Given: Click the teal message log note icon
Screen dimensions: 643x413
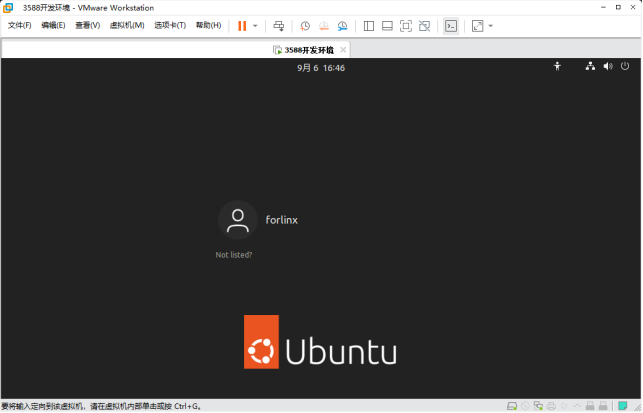Looking at the screenshot, I should point(622,406).
